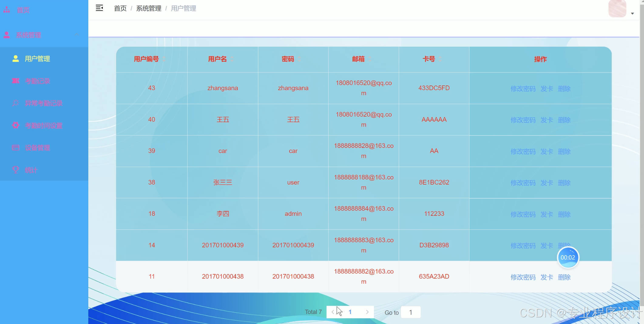Go to next page arrow
Viewport: 644px width, 324px height.
point(367,312)
